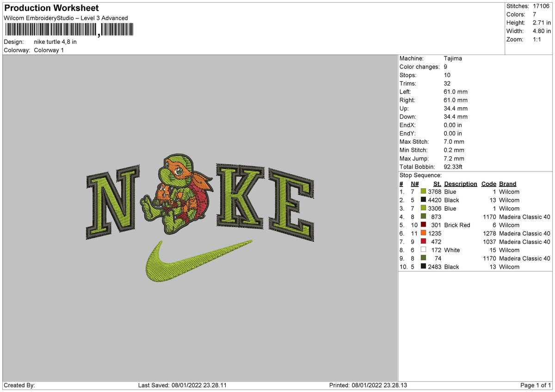Click the Description column header
The image size is (555, 392).
point(461,184)
